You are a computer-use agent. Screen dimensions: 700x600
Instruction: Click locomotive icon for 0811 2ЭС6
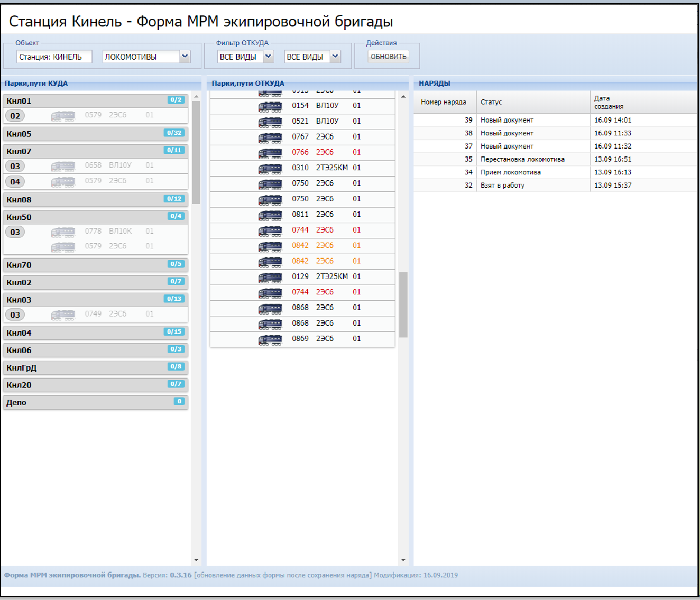pos(270,215)
